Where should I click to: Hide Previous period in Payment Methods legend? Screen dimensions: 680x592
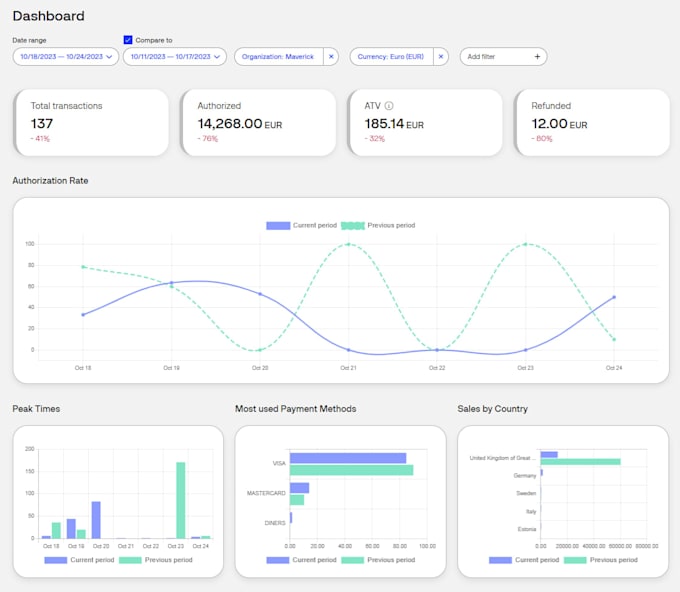click(378, 560)
